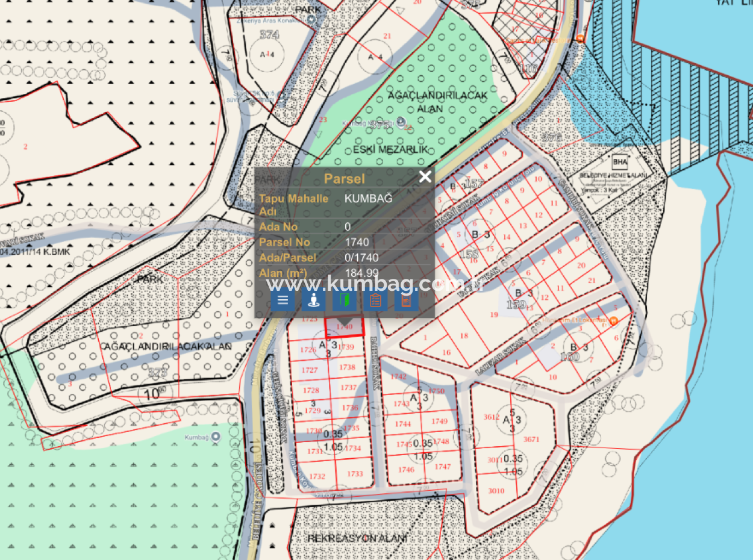Open the orange clipboard checklist icon
Screen dimensions: 753x560
click(375, 299)
